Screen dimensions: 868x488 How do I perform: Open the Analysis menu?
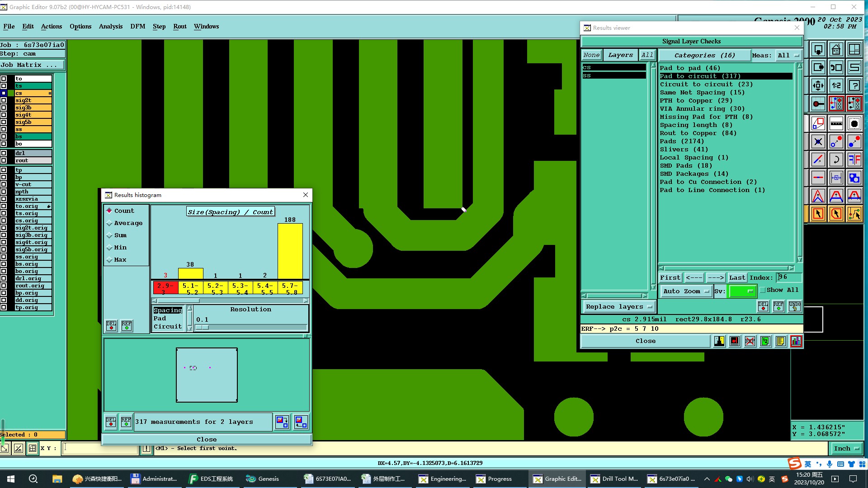[x=110, y=26]
